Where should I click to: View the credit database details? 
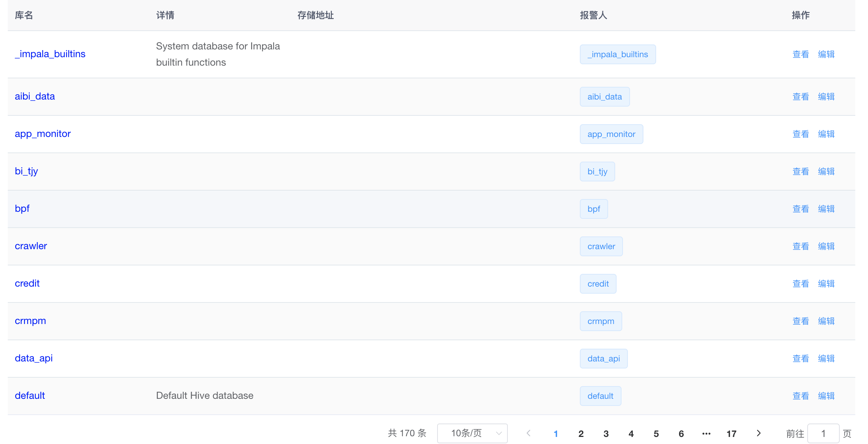click(801, 284)
